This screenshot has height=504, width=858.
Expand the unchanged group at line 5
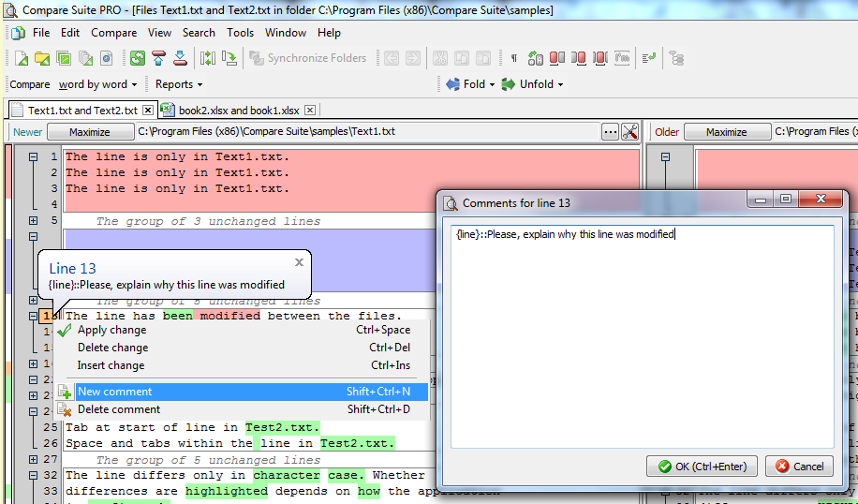pyautogui.click(x=34, y=220)
